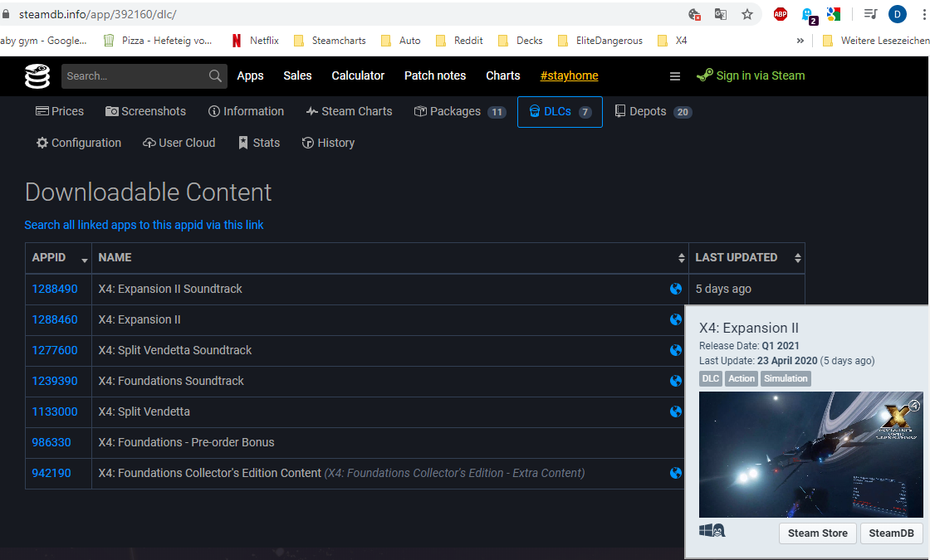Image resolution: width=930 pixels, height=560 pixels.
Task: Click the #stayhome link
Action: [570, 75]
